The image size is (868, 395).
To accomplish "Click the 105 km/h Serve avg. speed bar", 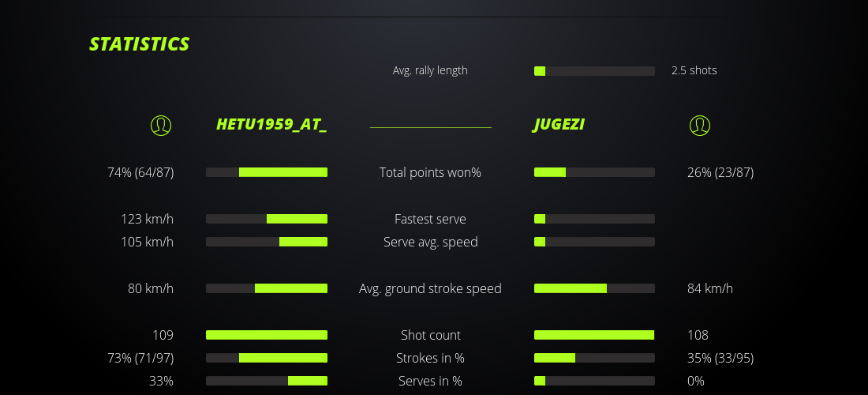I will (267, 242).
